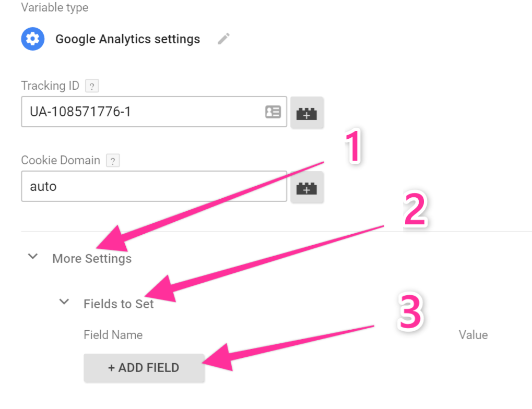
Task: Insert a variable for Cookie Domain via block icon
Action: (x=307, y=187)
